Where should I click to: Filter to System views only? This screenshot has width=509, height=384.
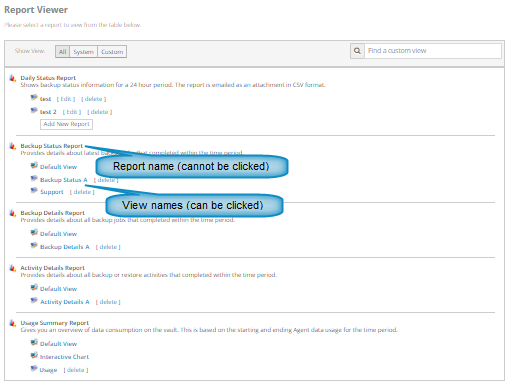coord(83,52)
